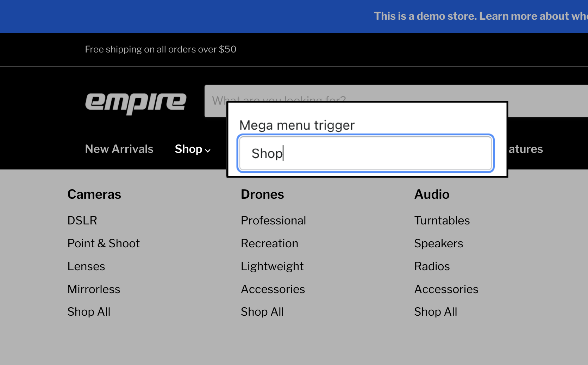Select DSLR under Cameras

tap(82, 220)
